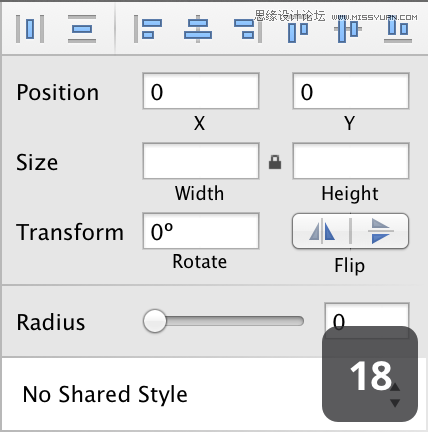Distribute selected layers horizontally

pyautogui.click(x=30, y=29)
